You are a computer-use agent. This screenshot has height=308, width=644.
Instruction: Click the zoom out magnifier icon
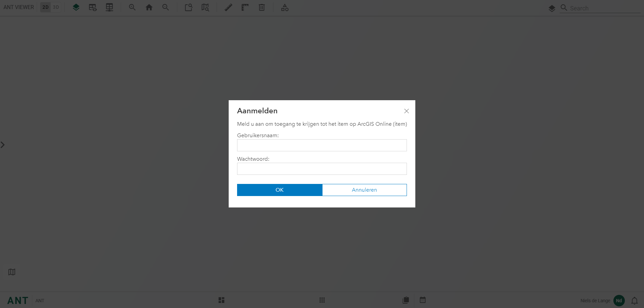point(165,7)
